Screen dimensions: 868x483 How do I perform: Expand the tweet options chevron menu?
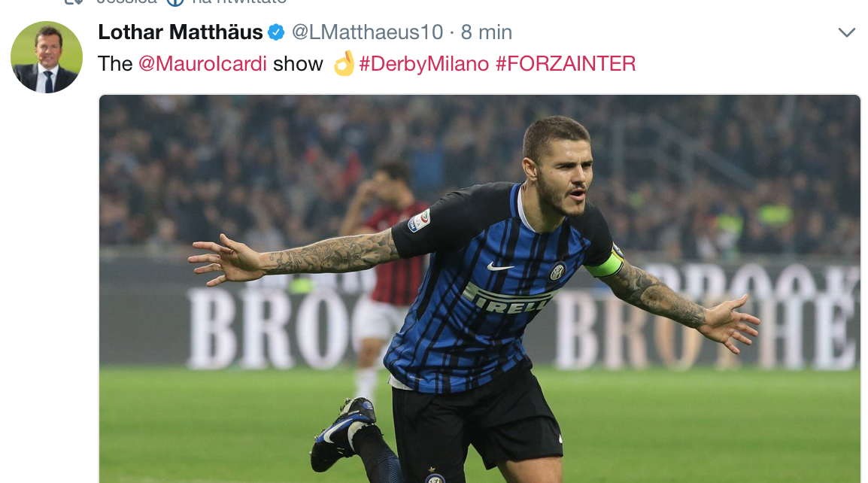click(x=846, y=32)
